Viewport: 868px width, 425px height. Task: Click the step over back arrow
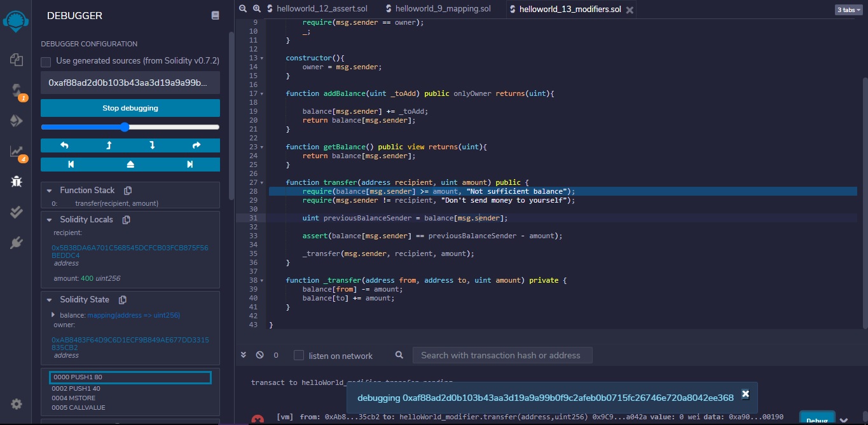pos(64,145)
